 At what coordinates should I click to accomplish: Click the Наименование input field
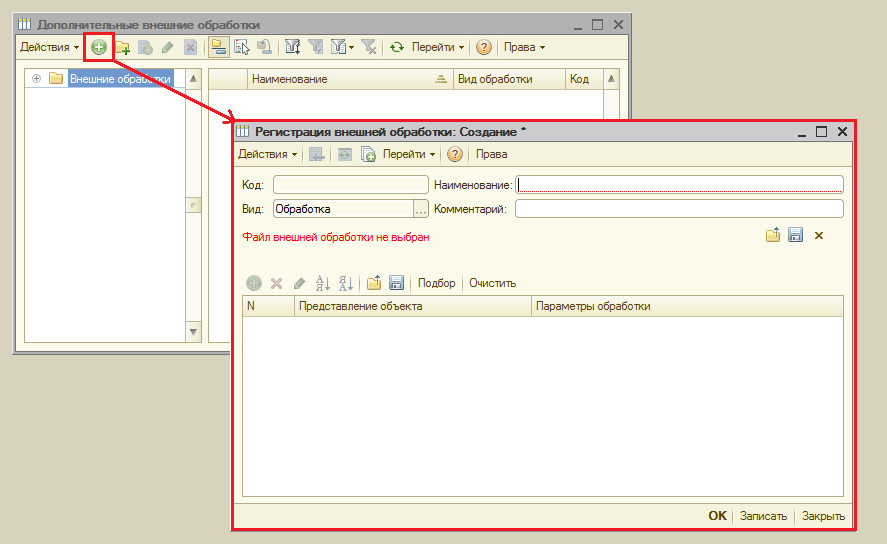click(679, 185)
